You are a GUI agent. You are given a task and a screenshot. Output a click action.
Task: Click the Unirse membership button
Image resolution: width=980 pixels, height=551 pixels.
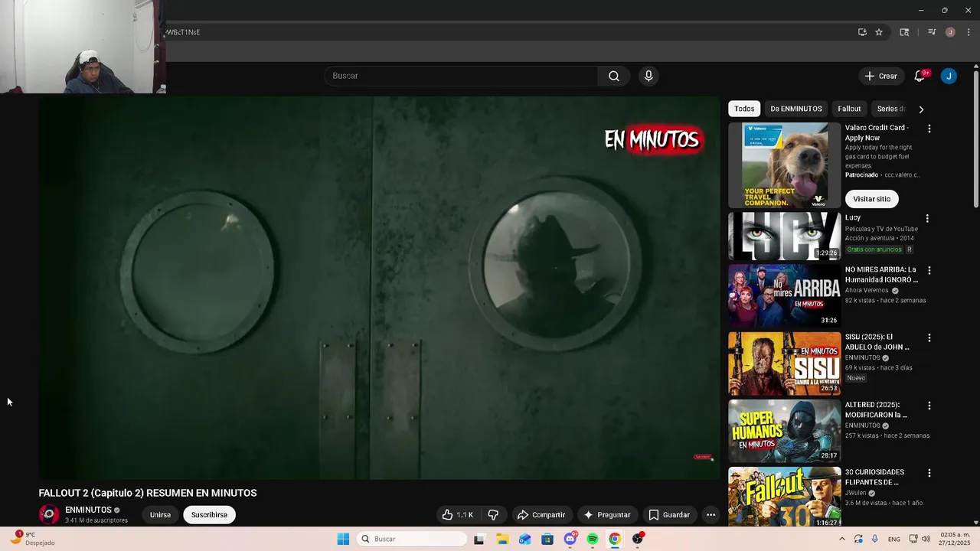click(x=160, y=515)
